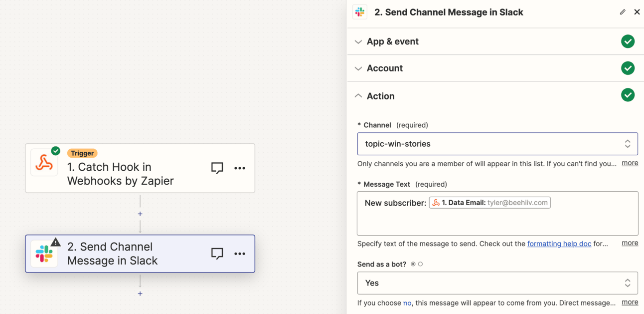This screenshot has height=314, width=644.
Task: Show more of the Channel help text
Action: [630, 163]
